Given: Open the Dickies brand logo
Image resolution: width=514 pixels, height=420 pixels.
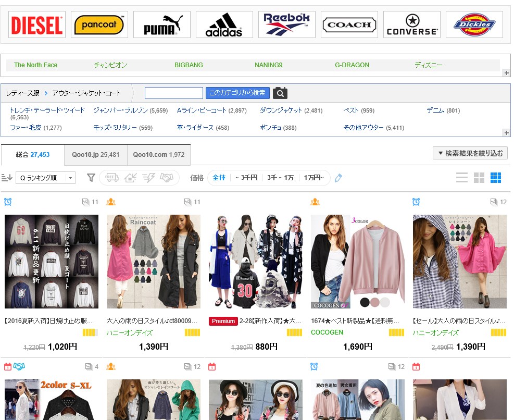Looking at the screenshot, I should [474, 24].
